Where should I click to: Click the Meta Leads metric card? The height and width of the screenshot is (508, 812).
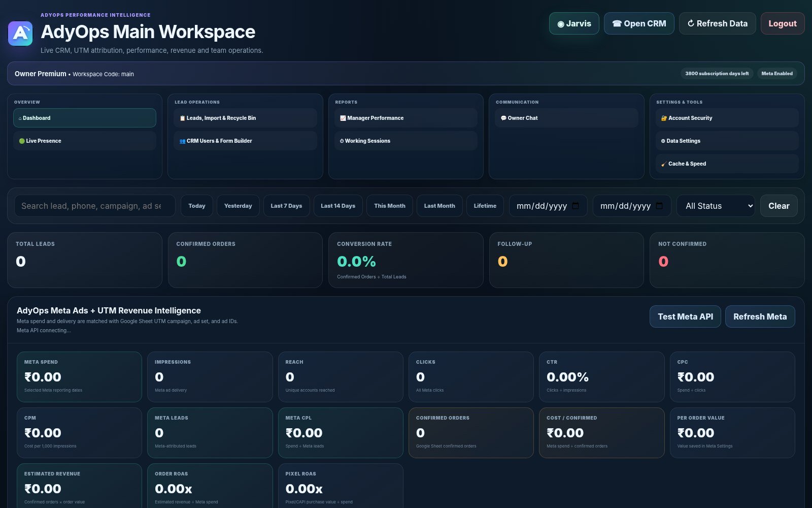(x=210, y=433)
